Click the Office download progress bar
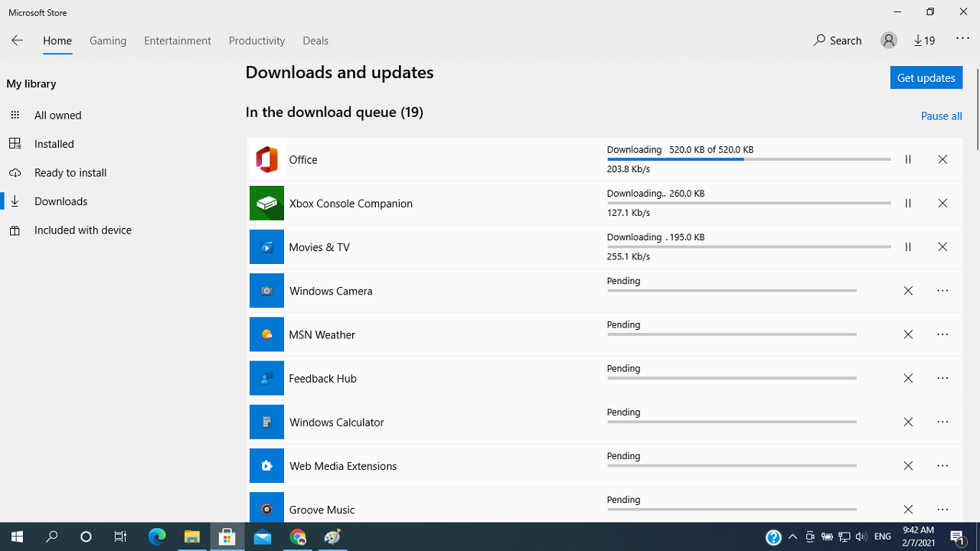Viewport: 980px width, 551px height. pos(749,159)
